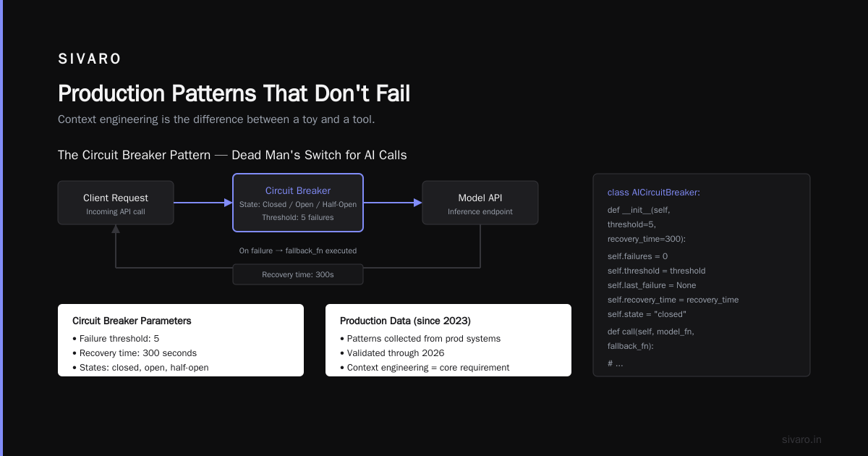Click the Failure threshold: 5 bullet
This screenshot has width=868, height=456.
pyautogui.click(x=116, y=339)
